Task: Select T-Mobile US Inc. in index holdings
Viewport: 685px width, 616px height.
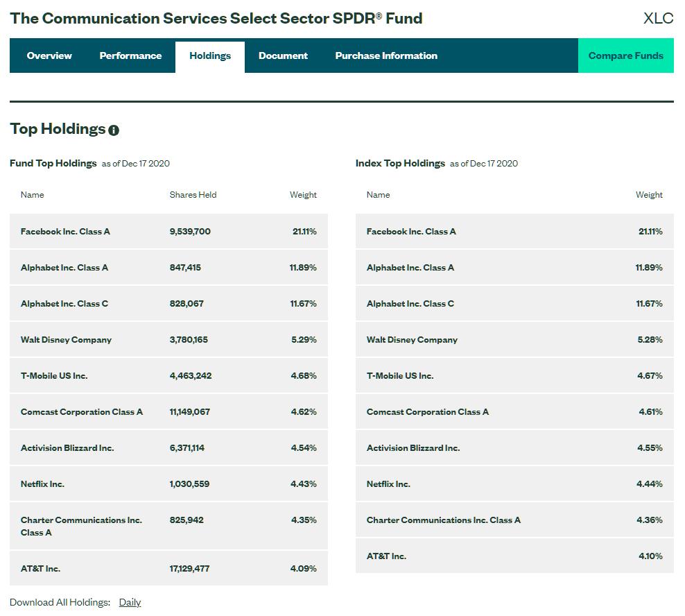Action: pyautogui.click(x=399, y=376)
